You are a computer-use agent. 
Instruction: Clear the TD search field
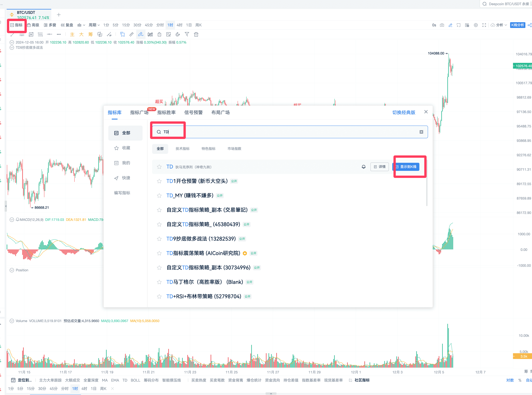421,132
